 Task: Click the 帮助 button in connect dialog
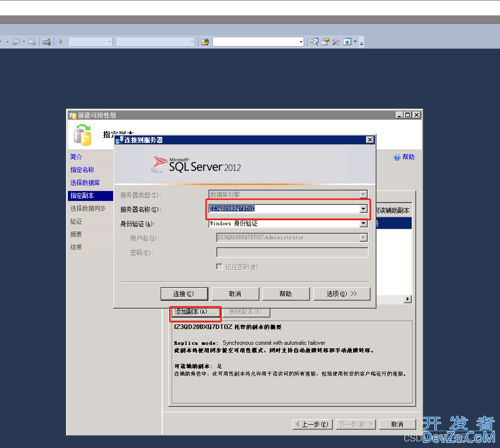pos(286,294)
